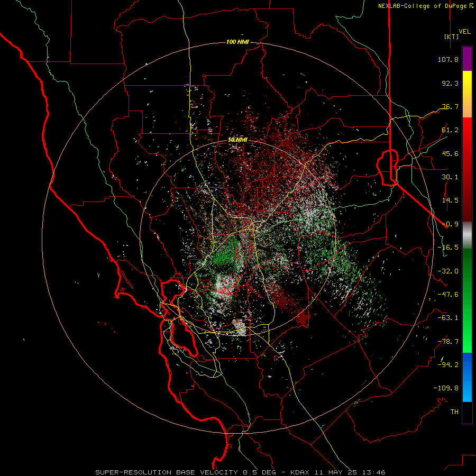Viewport: 476px width, 476px height.
Task: Click the -78.7 legend value
Action: 448,342
